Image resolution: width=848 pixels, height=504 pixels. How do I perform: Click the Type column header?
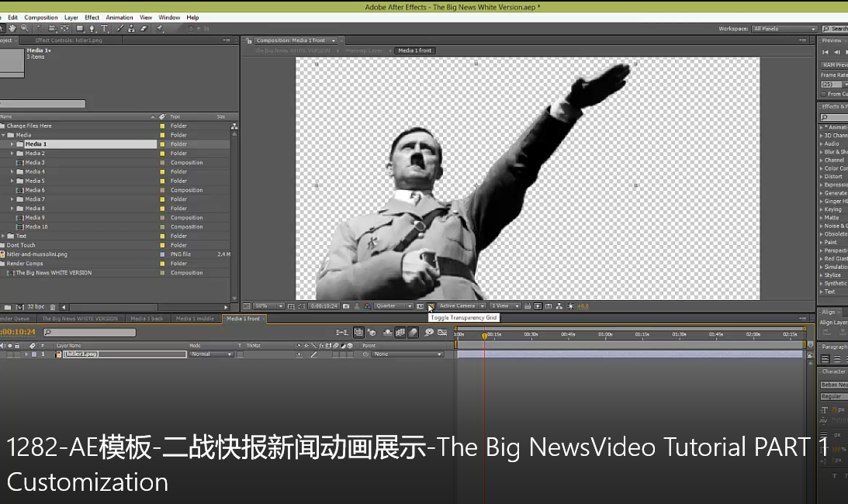(175, 117)
